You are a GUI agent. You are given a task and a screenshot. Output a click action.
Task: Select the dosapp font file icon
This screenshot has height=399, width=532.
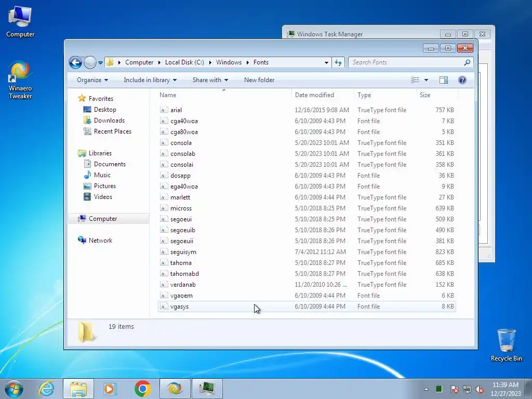pos(164,176)
